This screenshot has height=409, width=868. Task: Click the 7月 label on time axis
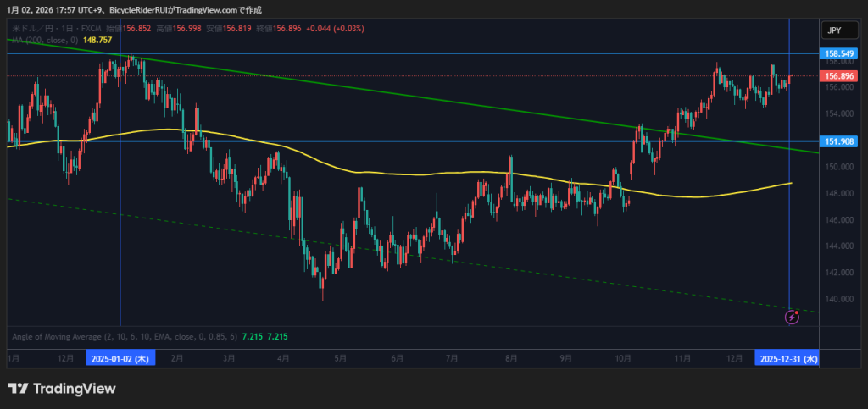pos(452,359)
